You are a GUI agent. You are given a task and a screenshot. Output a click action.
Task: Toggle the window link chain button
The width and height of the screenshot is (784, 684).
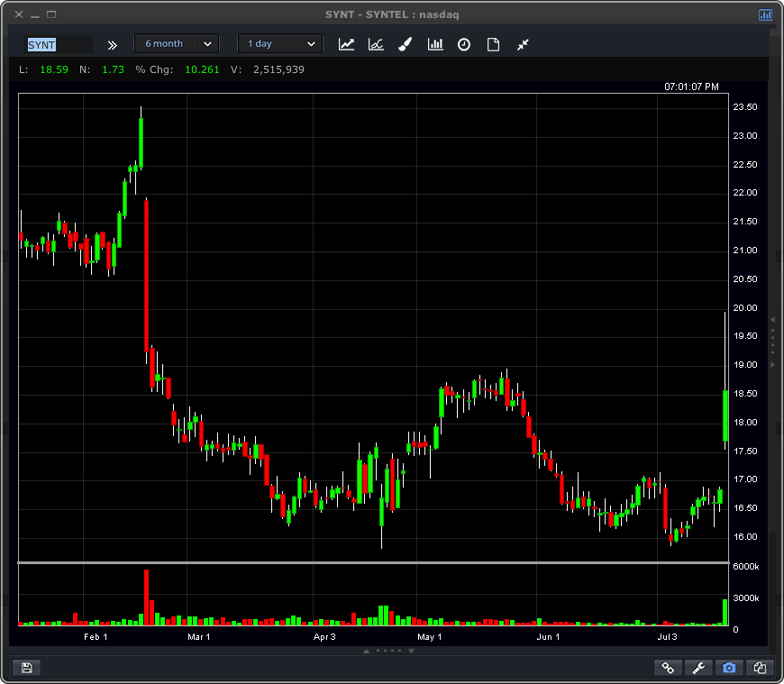pos(669,668)
